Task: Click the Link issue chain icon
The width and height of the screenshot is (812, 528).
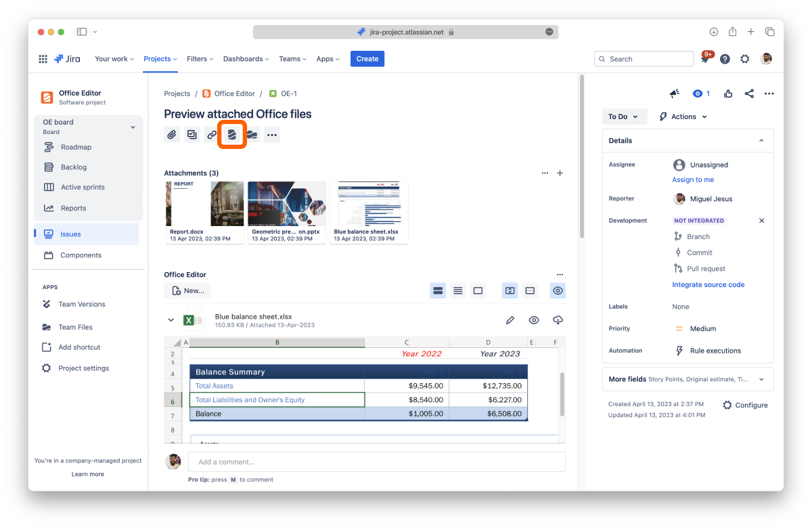Action: pyautogui.click(x=212, y=135)
